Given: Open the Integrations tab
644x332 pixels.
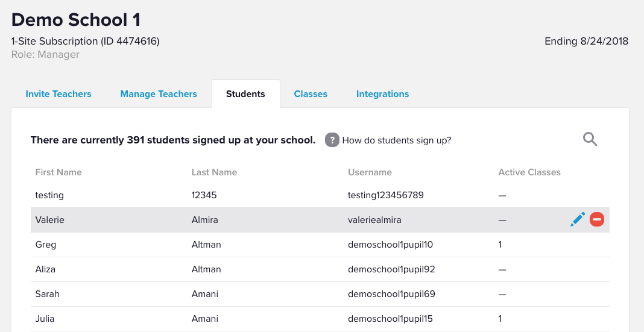Looking at the screenshot, I should [x=382, y=94].
